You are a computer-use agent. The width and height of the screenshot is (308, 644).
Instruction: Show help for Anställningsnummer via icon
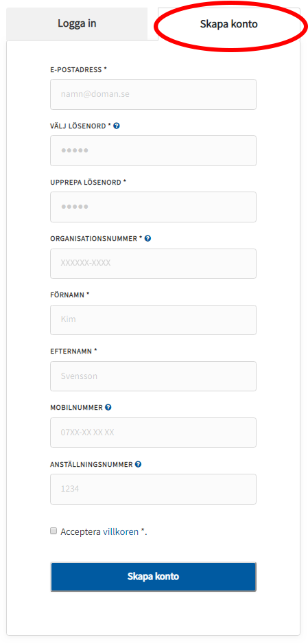138,464
